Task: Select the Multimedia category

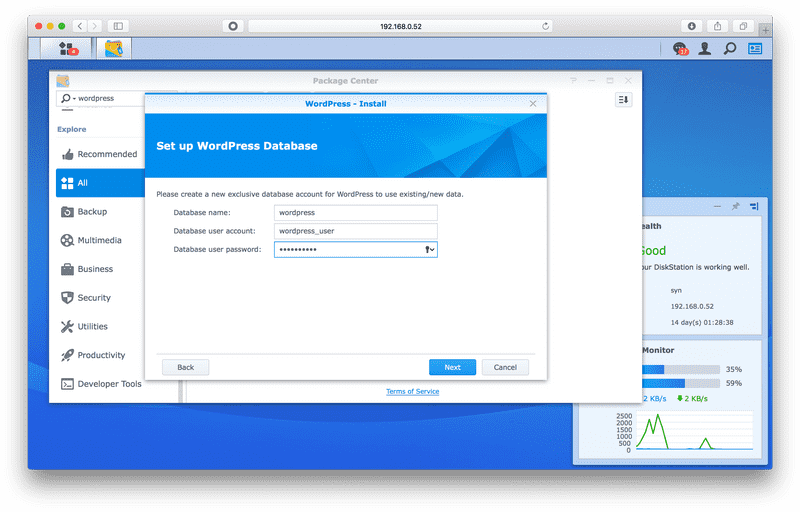Action: pos(99,240)
